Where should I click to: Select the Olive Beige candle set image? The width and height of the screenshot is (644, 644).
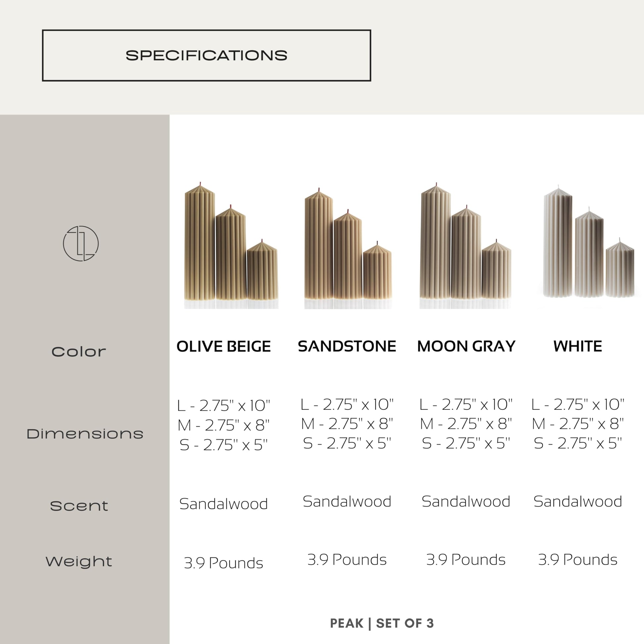(231, 245)
